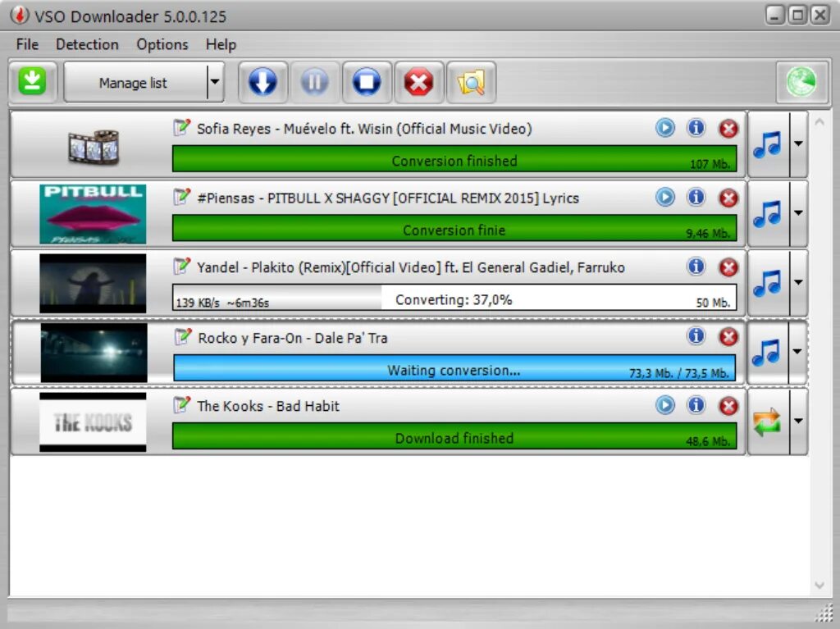This screenshot has height=629, width=840.
Task: Click The Kooks - Bad Habit title
Action: [268, 406]
